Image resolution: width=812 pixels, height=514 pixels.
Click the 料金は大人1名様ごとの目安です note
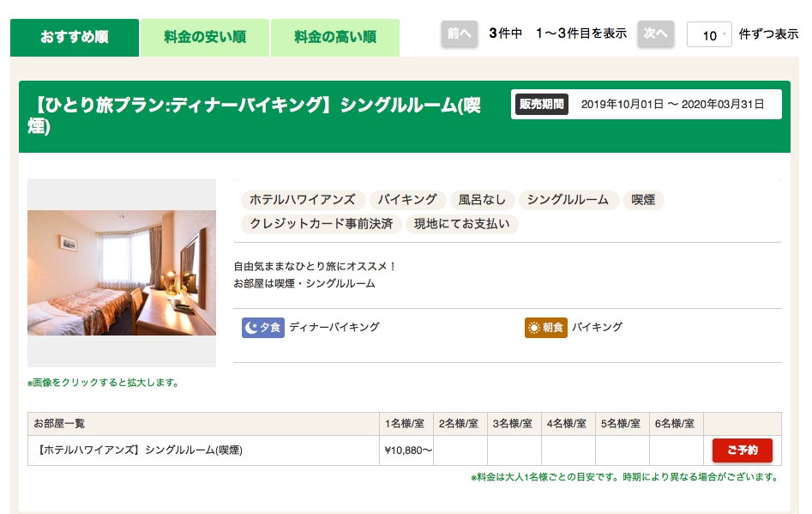pyautogui.click(x=624, y=477)
